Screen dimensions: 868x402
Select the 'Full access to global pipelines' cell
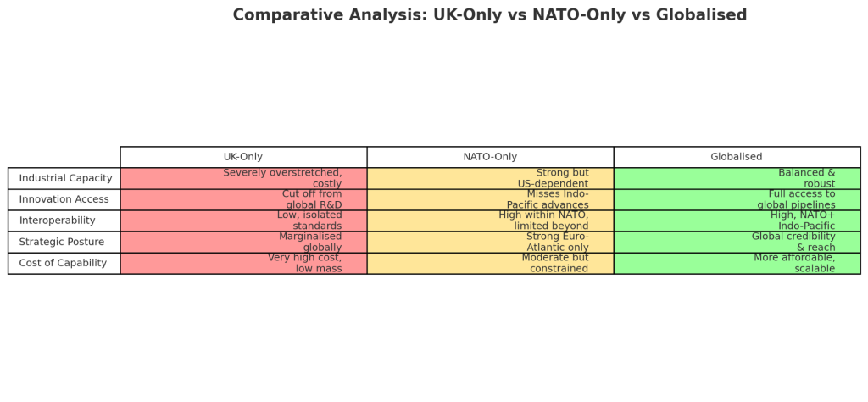737,199
